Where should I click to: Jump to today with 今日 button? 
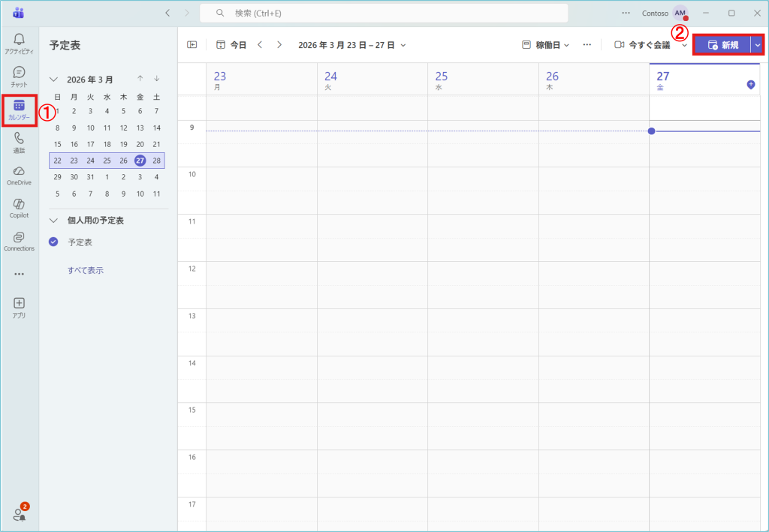[231, 45]
